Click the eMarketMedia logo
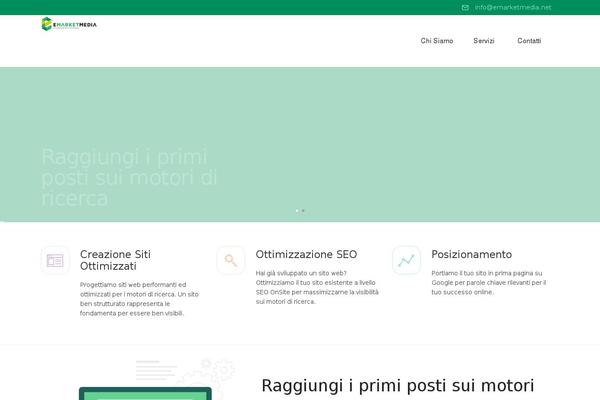 point(69,24)
